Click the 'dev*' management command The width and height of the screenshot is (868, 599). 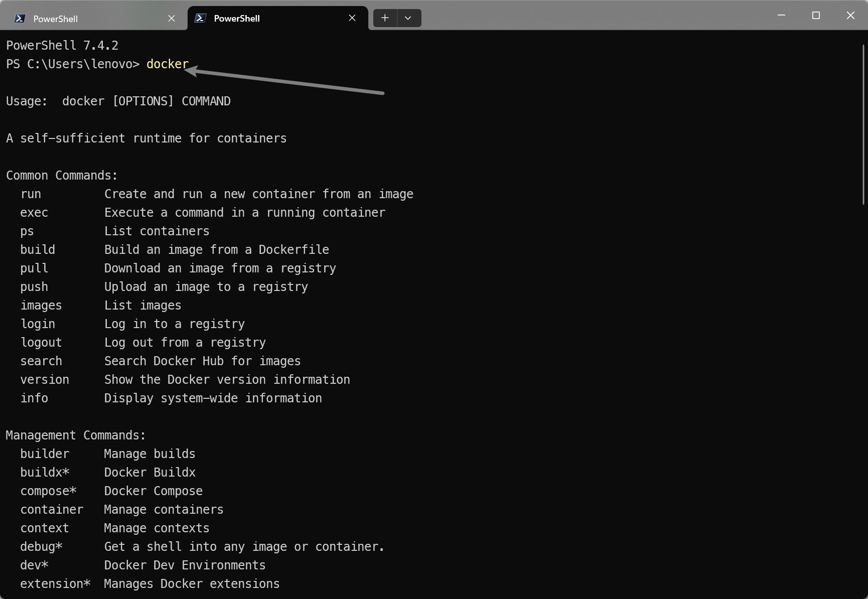(34, 565)
